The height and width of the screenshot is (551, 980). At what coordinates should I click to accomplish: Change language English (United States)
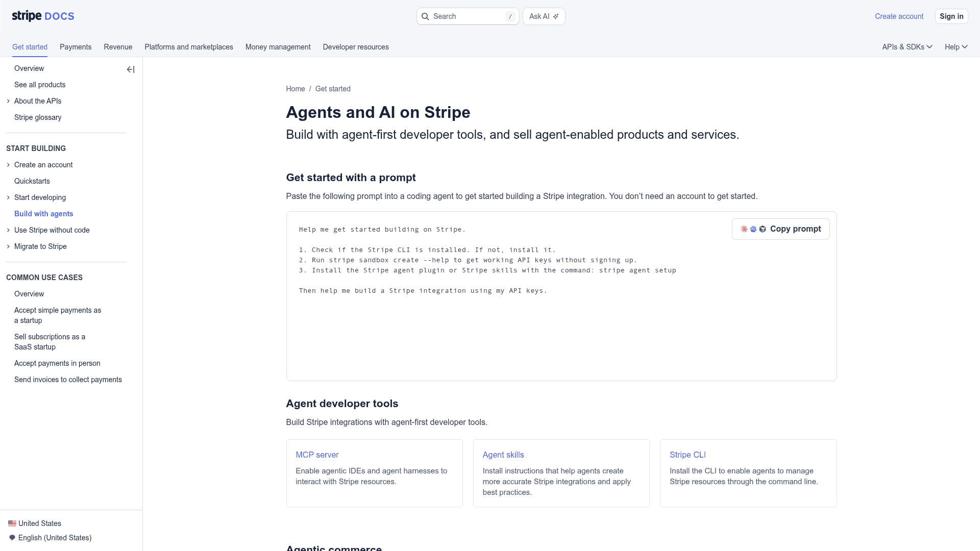pyautogui.click(x=50, y=538)
